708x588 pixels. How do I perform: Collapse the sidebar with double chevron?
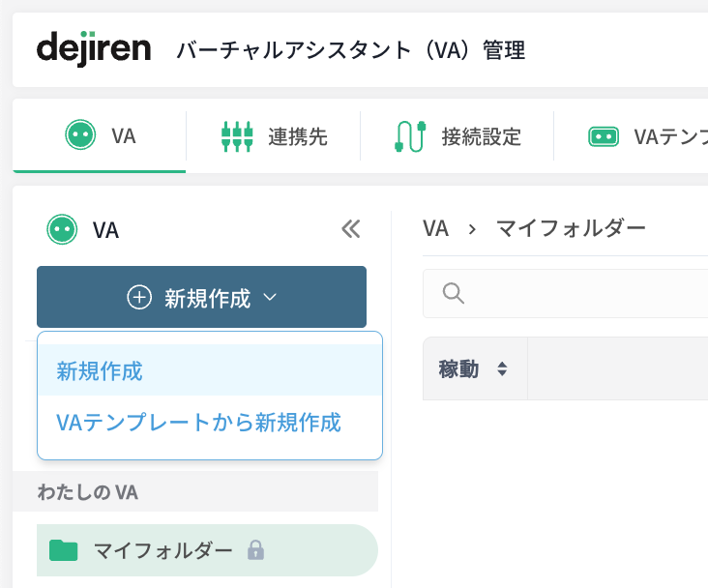(351, 229)
